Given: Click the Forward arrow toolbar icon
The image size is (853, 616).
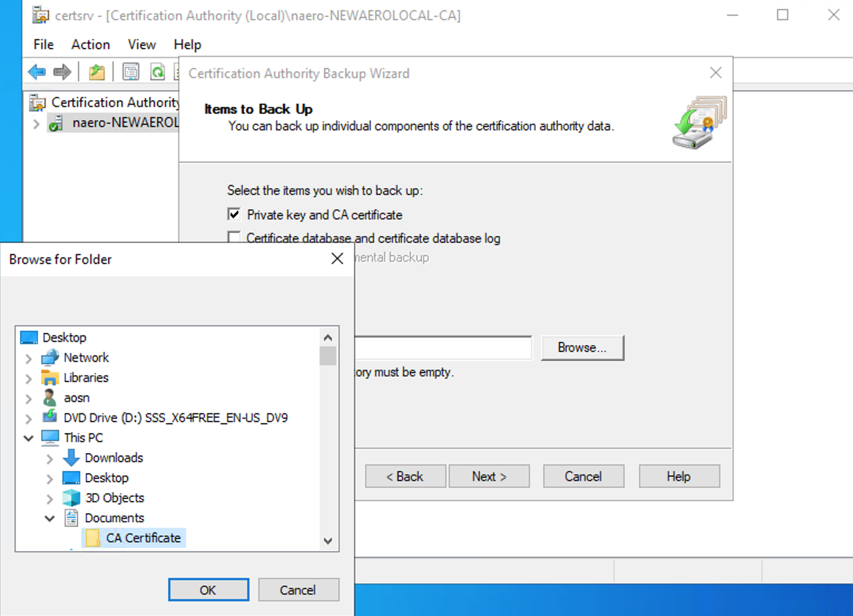Looking at the screenshot, I should click(62, 72).
